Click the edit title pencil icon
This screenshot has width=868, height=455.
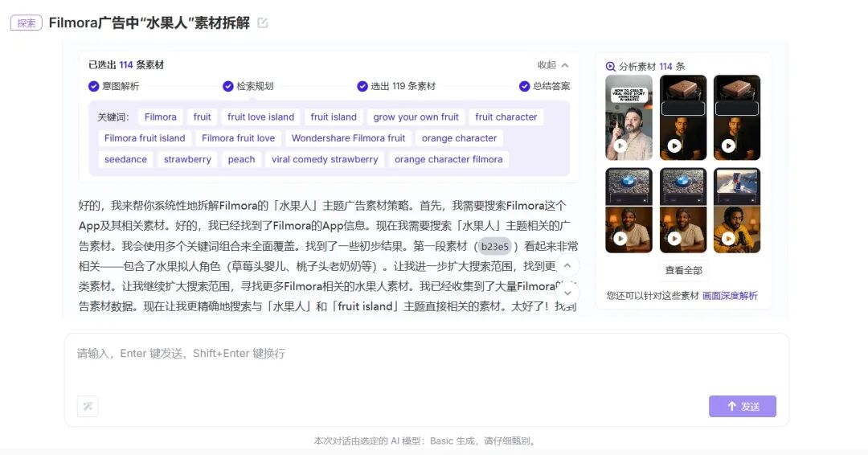click(263, 23)
